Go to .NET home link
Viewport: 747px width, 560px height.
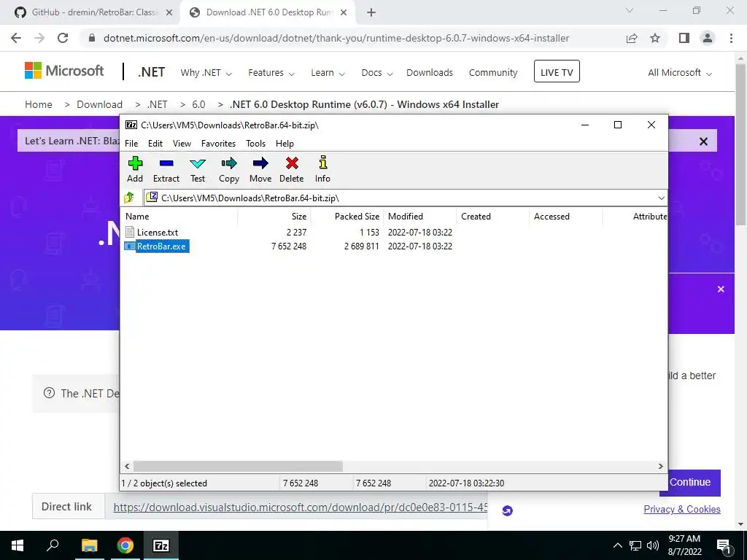(x=152, y=72)
